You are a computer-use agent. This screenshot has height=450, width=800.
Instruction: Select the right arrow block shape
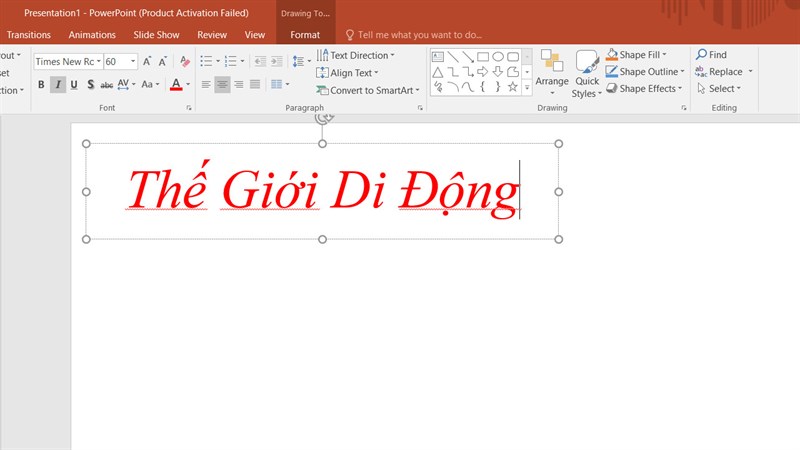483,72
